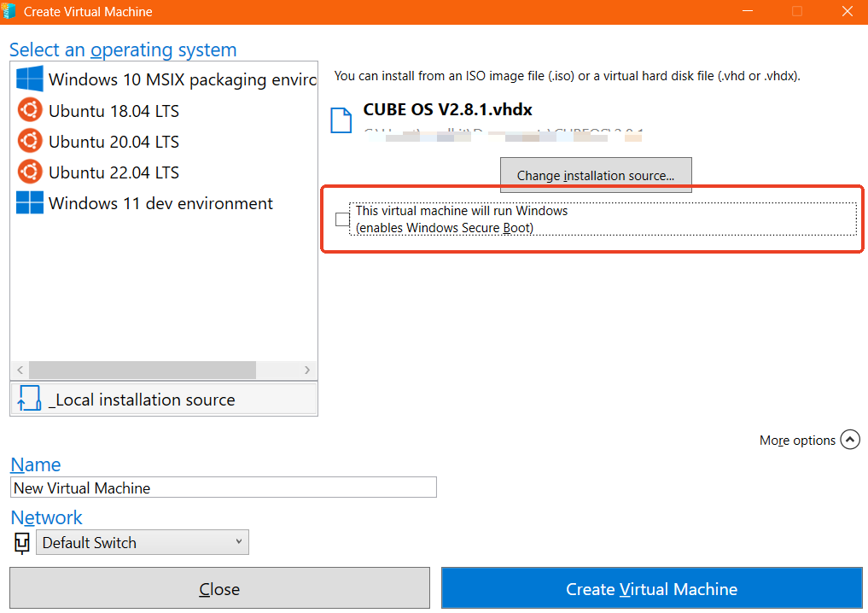Click the Ubuntu 22.04 LTS logo icon

point(30,172)
